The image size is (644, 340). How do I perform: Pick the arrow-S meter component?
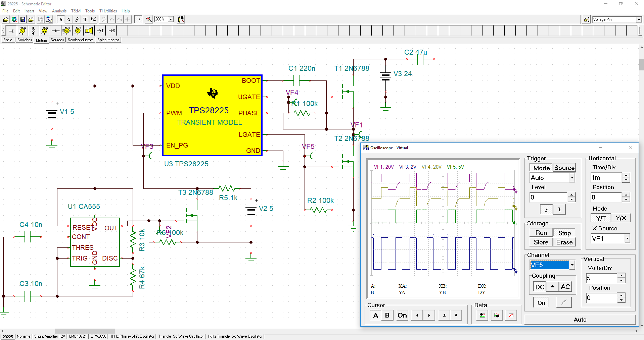(111, 31)
